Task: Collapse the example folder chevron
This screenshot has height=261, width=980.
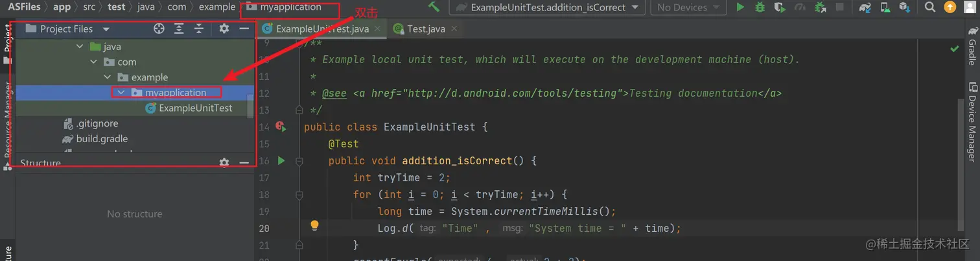Action: tap(108, 77)
